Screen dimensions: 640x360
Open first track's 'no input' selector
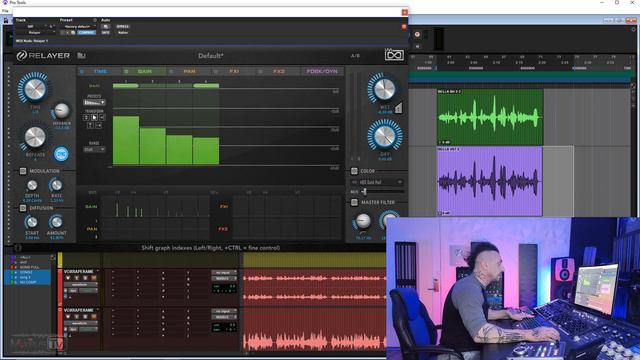224,272
